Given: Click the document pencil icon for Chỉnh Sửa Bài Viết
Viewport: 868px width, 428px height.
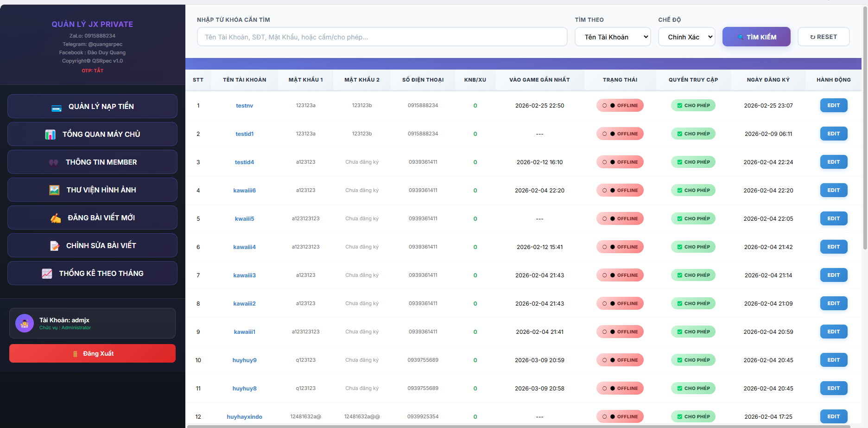Looking at the screenshot, I should (54, 246).
